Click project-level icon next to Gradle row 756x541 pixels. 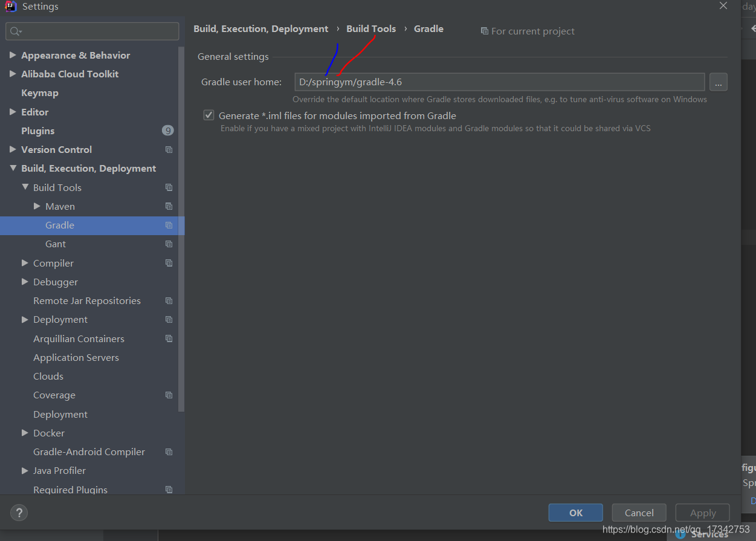pyautogui.click(x=169, y=225)
